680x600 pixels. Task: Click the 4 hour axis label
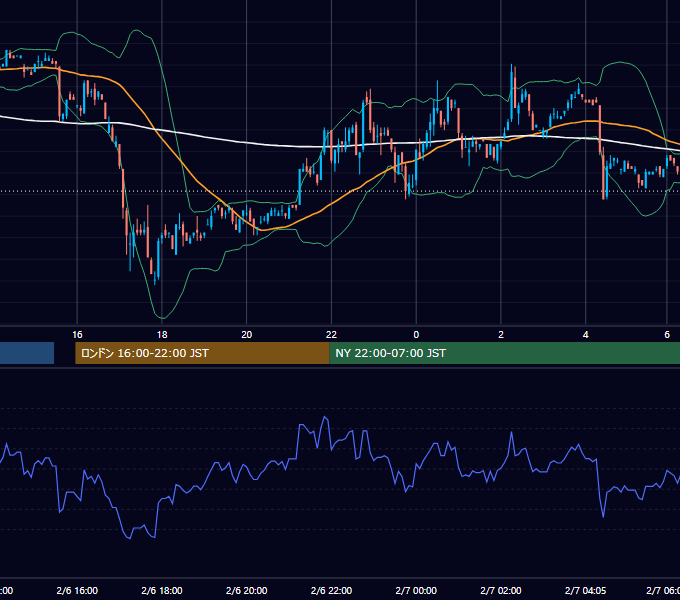[x=585, y=335]
